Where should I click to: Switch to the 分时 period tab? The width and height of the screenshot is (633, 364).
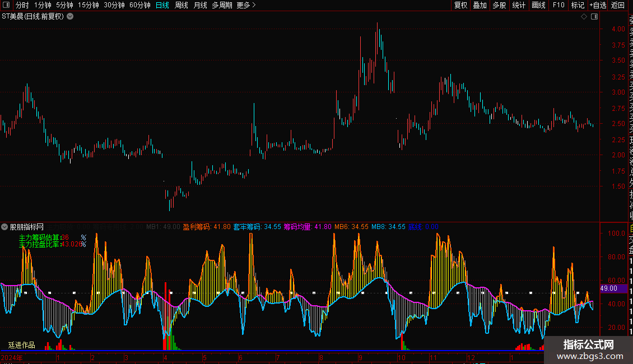[x=22, y=5]
